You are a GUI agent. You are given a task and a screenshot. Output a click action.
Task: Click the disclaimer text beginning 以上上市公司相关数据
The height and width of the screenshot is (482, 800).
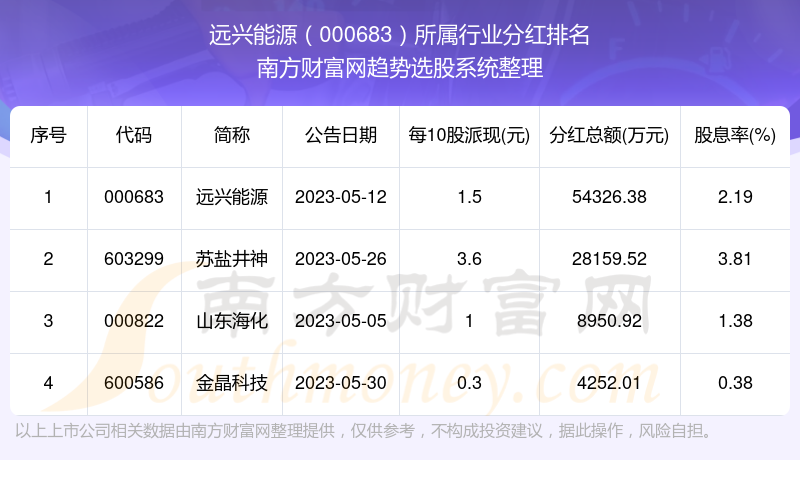[x=364, y=431]
